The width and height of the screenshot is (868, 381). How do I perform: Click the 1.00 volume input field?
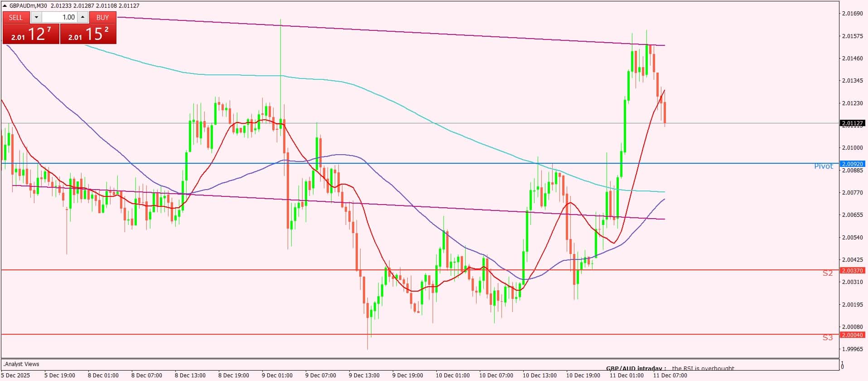pos(59,17)
